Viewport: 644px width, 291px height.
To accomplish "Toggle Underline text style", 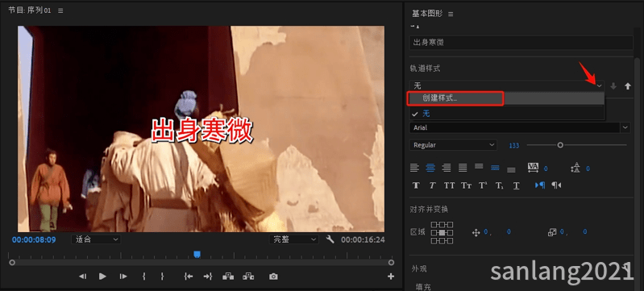I will coord(517,185).
